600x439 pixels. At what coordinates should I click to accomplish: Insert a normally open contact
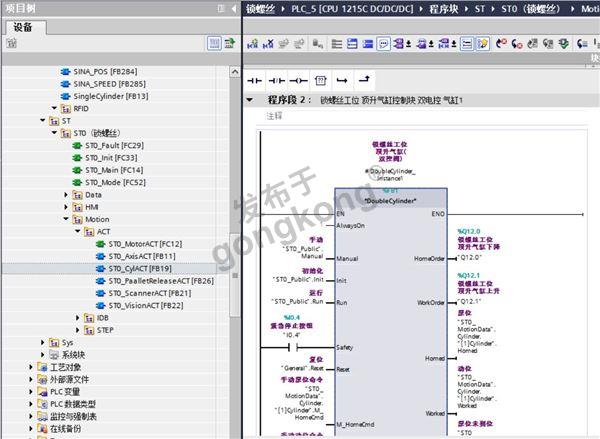(x=254, y=80)
